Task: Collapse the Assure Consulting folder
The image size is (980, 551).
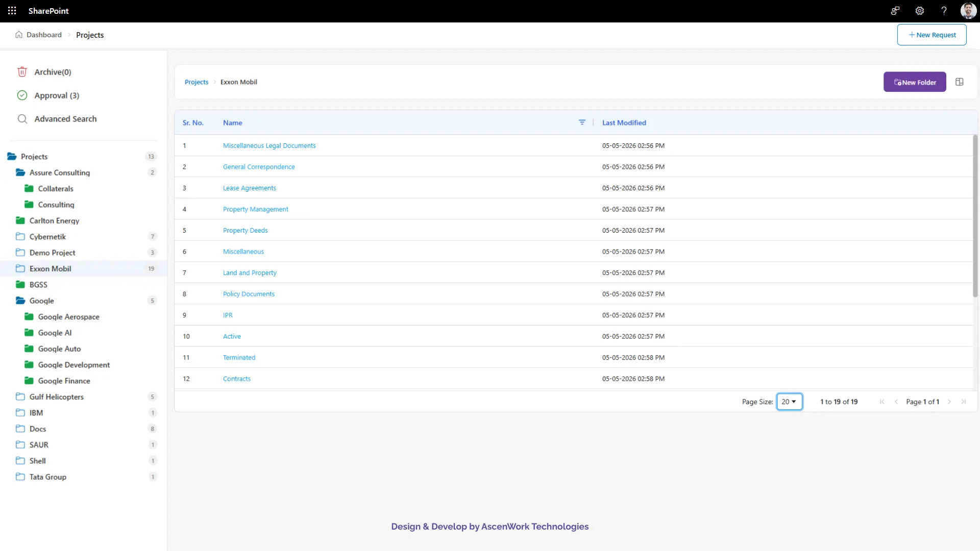Action: click(x=20, y=172)
